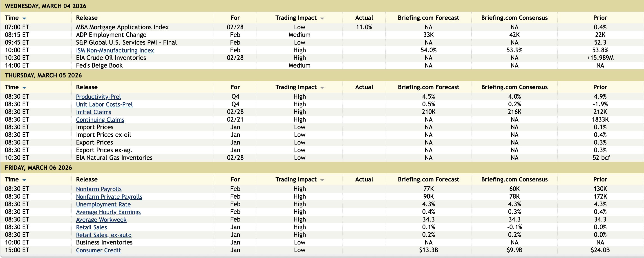644x258 pixels.
Task: Open the Productivity-Prel link
Action: coord(98,97)
